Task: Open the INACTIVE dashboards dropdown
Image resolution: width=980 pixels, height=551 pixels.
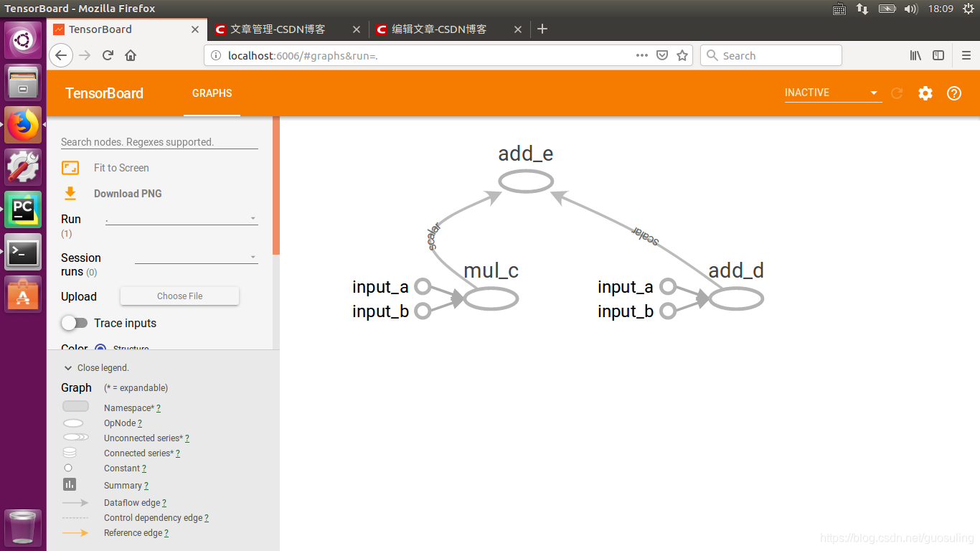Action: (832, 93)
